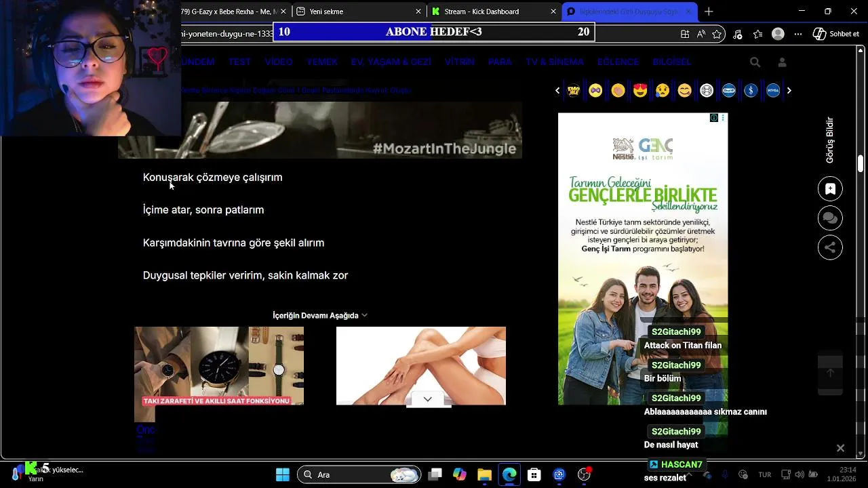Select the yummy smiling emoji reaction
Image resolution: width=868 pixels, height=488 pixels.
pos(685,90)
